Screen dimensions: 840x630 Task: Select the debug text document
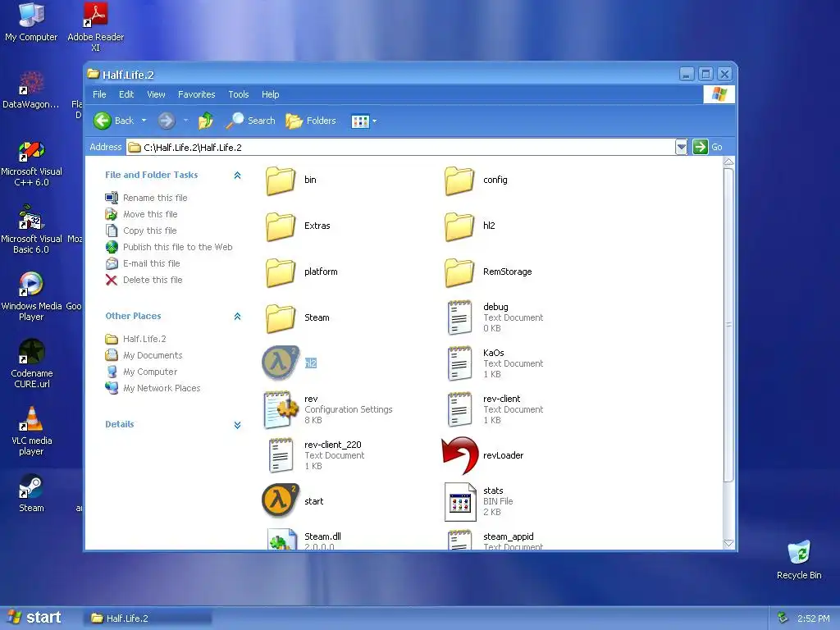coord(459,317)
